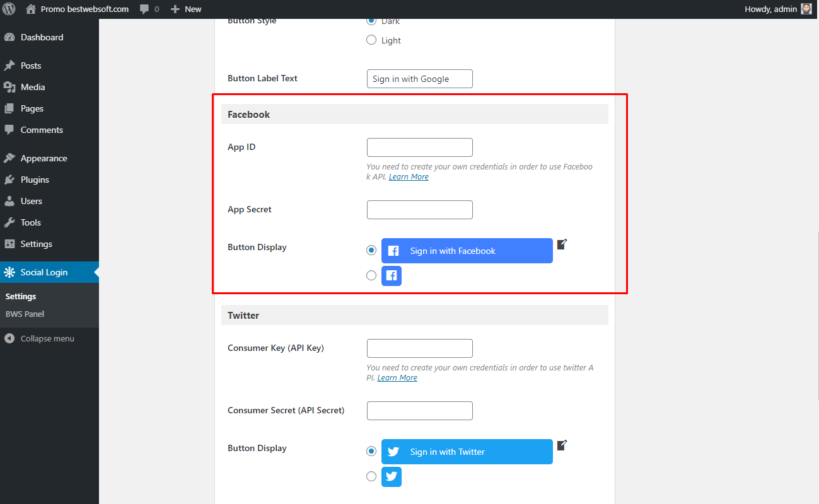The height and width of the screenshot is (504, 819).
Task: Focus the Button Label Text field
Action: click(x=420, y=79)
